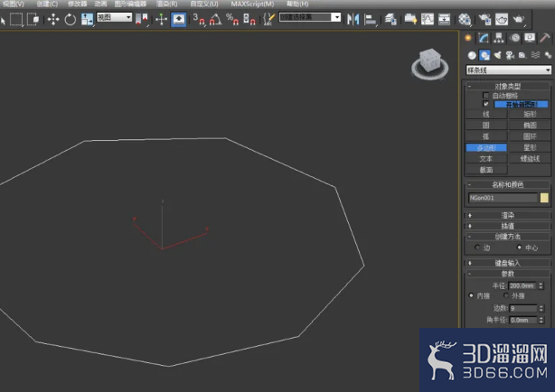Open the Rendered Frame Window icon

coord(501,19)
